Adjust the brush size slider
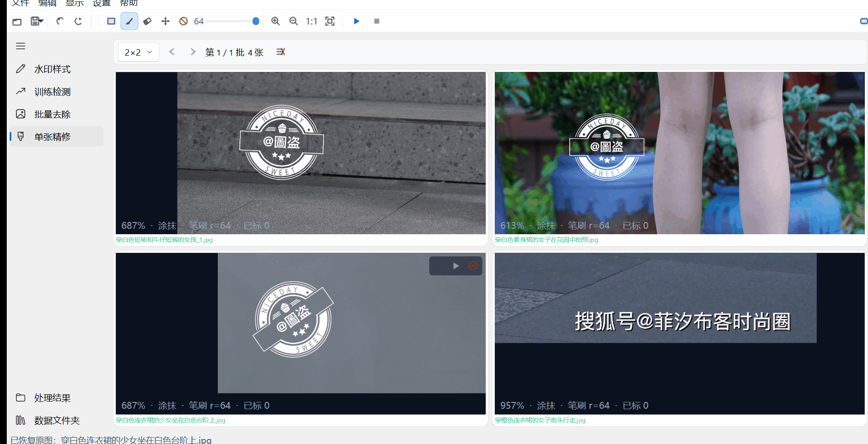Viewport: 868px width, 444px height. tap(233, 21)
